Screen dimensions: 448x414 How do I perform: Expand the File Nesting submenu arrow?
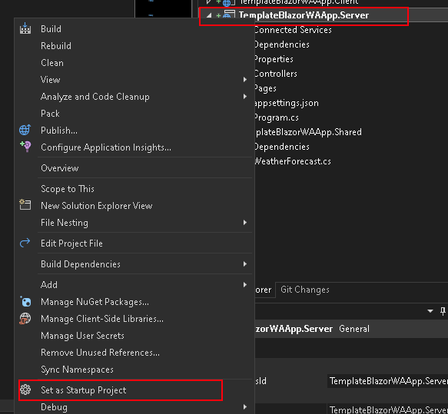point(245,223)
